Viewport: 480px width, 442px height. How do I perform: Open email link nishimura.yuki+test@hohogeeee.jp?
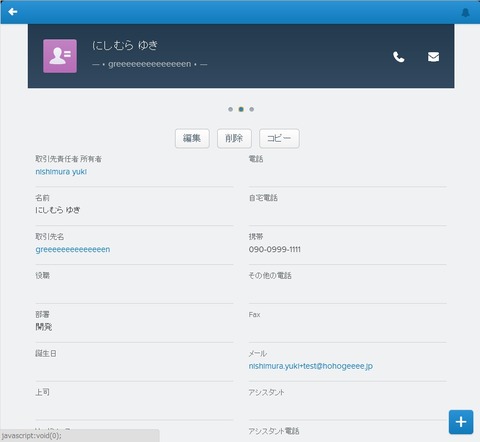pyautogui.click(x=311, y=366)
